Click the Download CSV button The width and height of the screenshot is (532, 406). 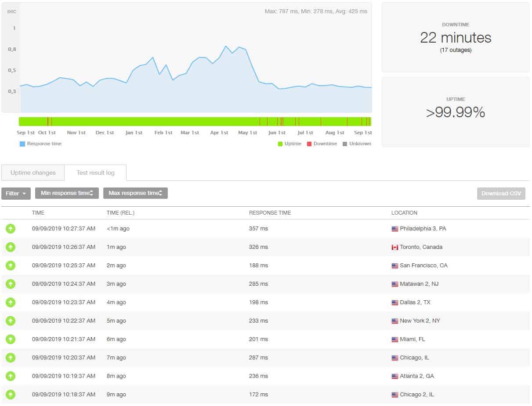point(501,194)
